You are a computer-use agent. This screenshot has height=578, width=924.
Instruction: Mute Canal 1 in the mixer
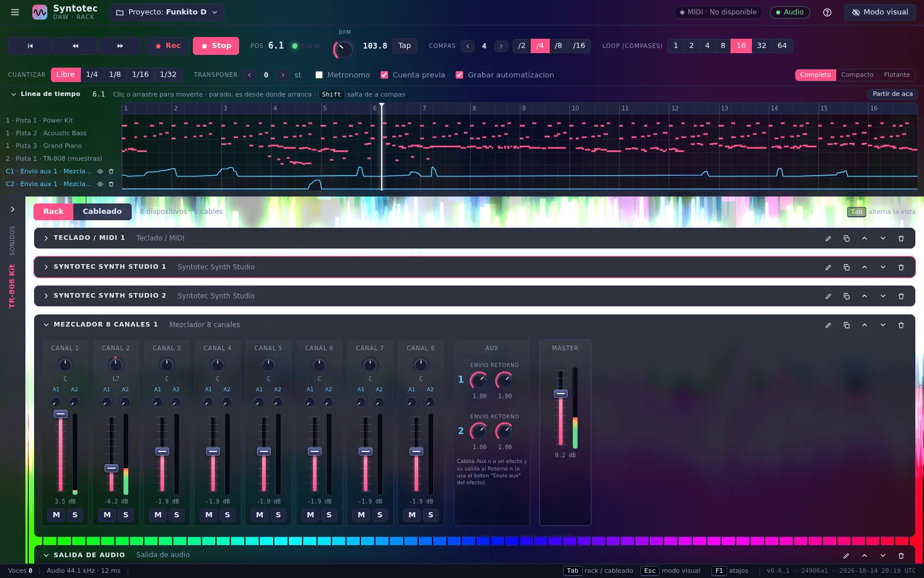coord(56,515)
